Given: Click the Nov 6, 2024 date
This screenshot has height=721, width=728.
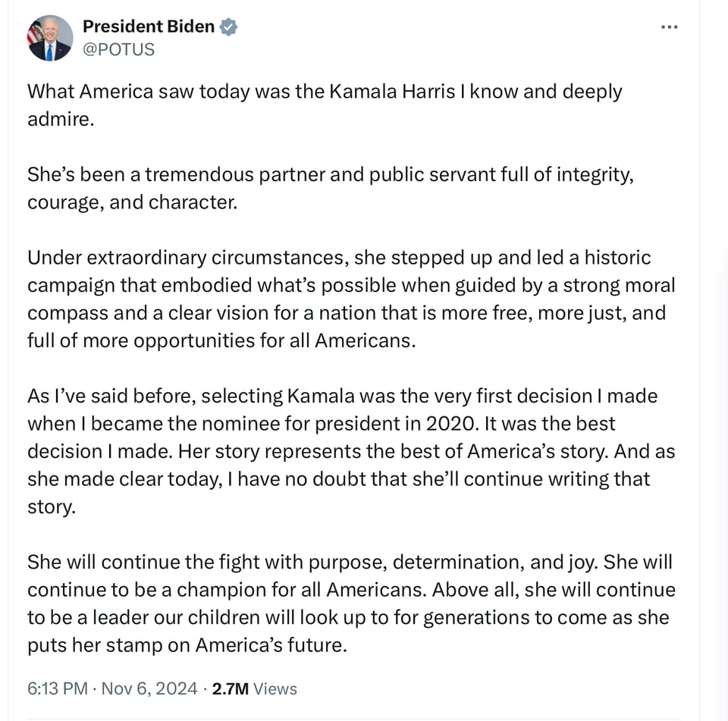Looking at the screenshot, I should tap(149, 688).
